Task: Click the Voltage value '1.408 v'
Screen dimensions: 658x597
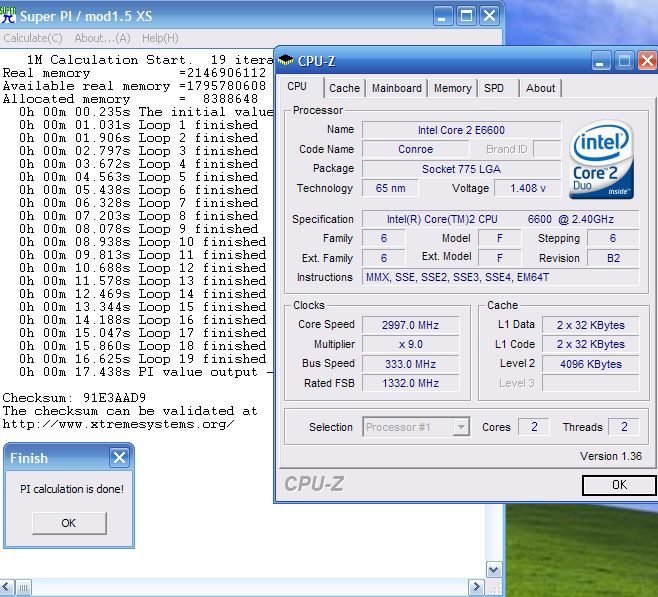Action: point(527,188)
